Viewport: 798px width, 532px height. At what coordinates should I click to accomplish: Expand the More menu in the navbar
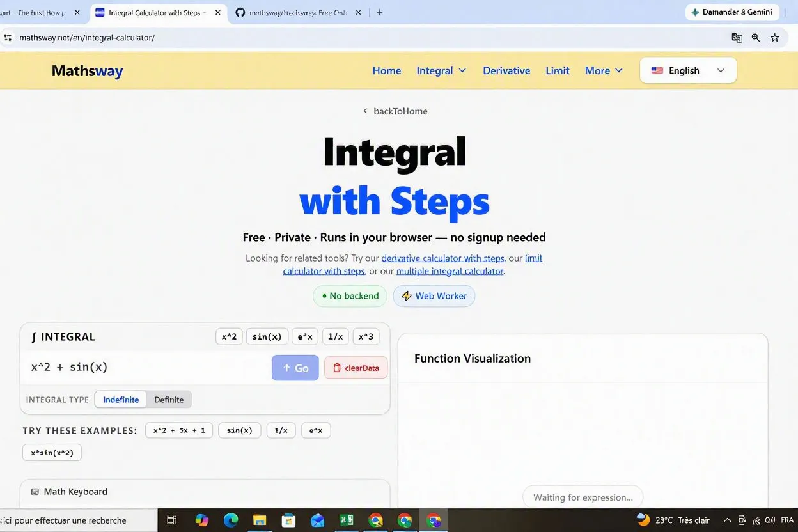604,70
